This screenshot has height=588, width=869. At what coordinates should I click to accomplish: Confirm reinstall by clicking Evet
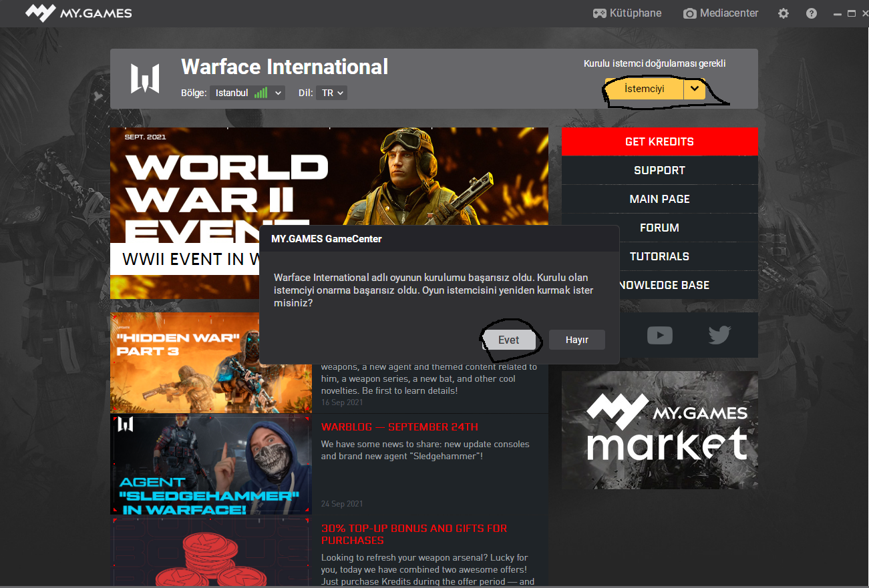point(508,340)
